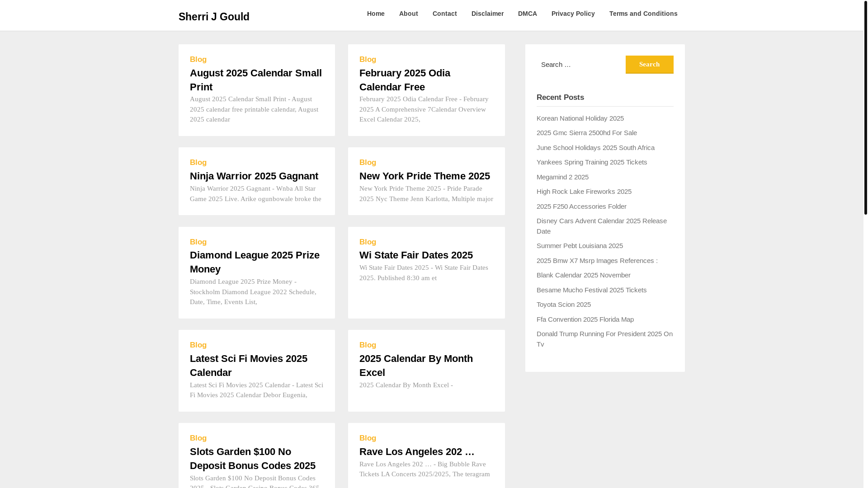The image size is (868, 488).
Task: Open the Privacy Policy page
Action: pos(573,14)
